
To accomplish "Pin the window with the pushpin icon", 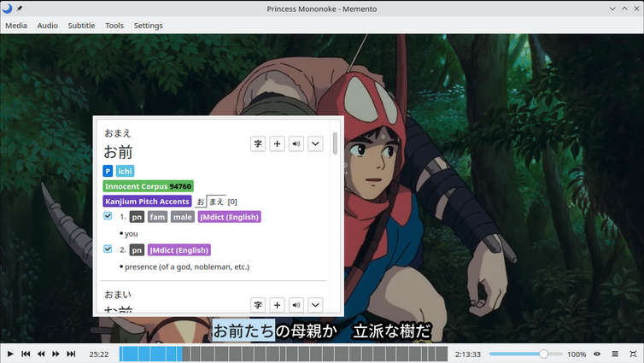I will [20, 9].
